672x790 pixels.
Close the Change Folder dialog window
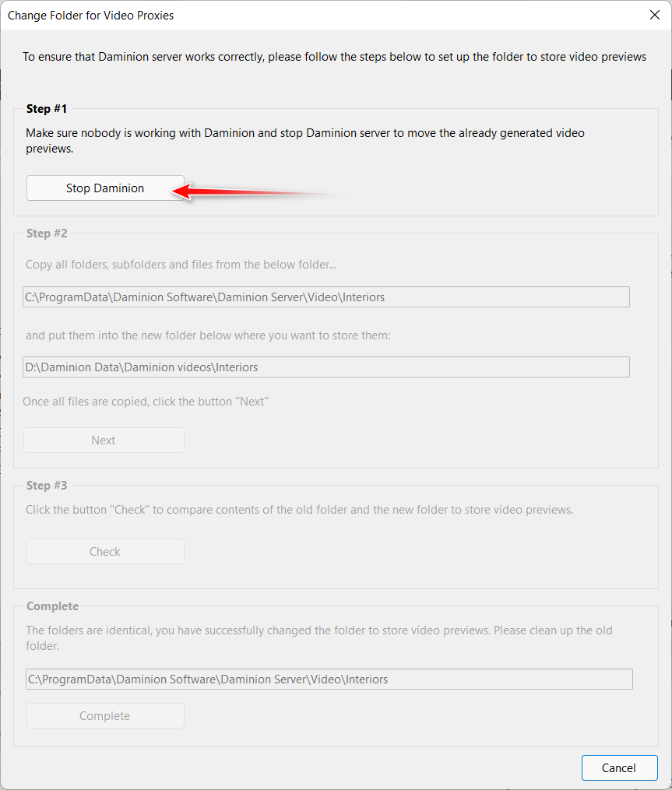click(x=654, y=15)
